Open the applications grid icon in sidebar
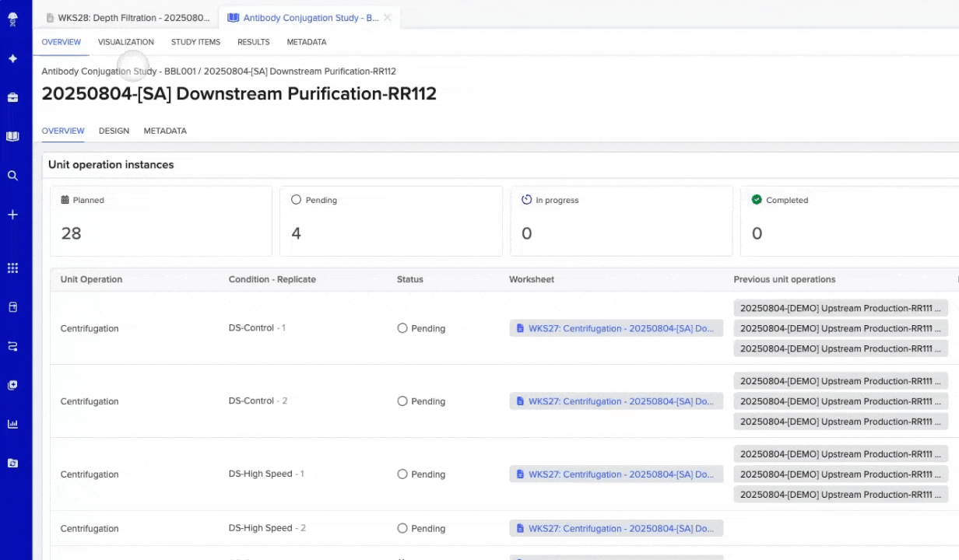The image size is (959, 560). tap(12, 268)
